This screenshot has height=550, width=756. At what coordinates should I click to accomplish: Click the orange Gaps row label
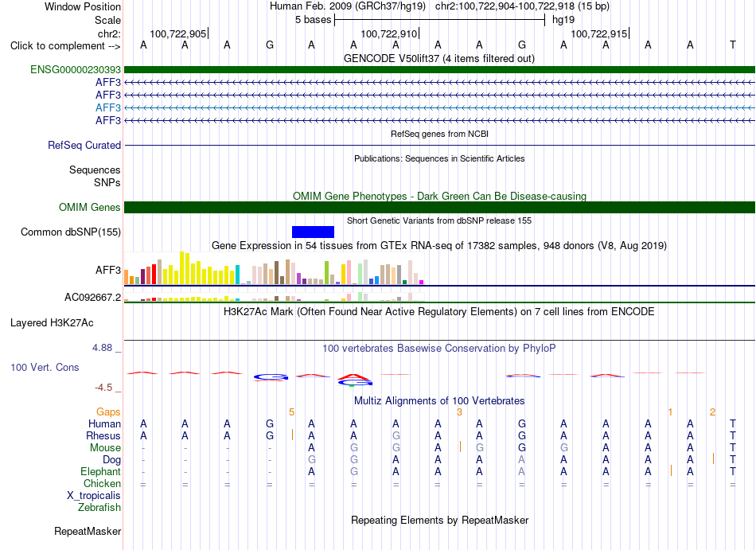tap(108, 412)
